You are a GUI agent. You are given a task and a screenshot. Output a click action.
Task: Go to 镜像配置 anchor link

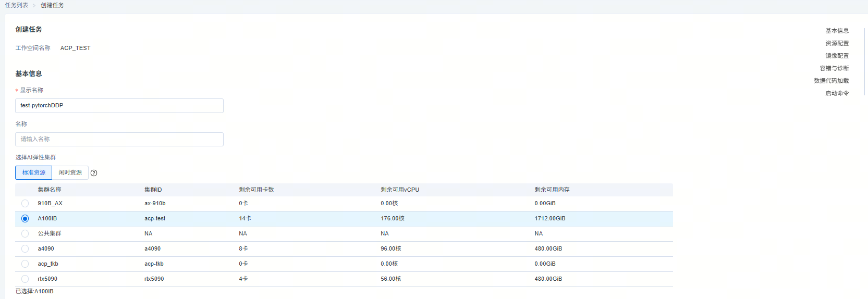pos(837,56)
